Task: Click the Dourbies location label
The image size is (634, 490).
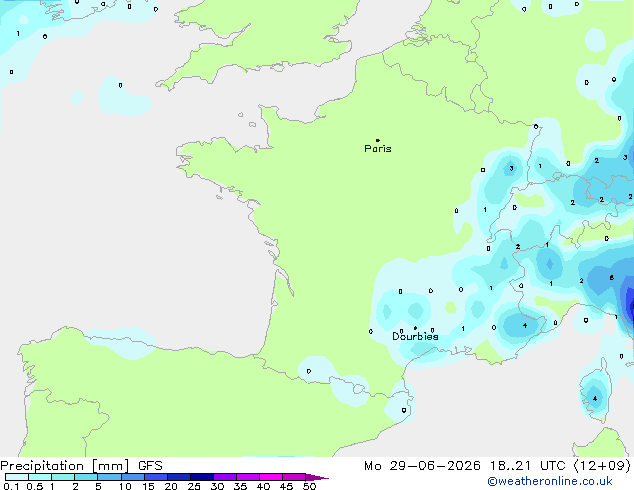Action: [415, 336]
